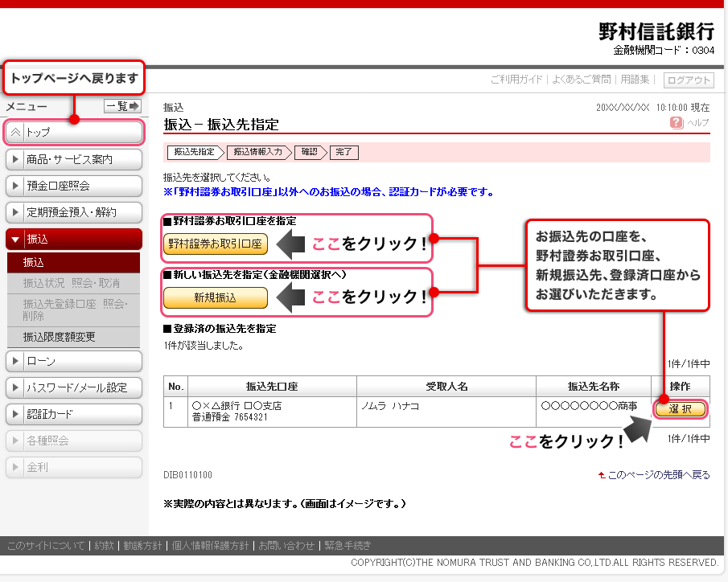Click the 振込情報入力 step indicator
This screenshot has width=728, height=582.
[x=258, y=152]
